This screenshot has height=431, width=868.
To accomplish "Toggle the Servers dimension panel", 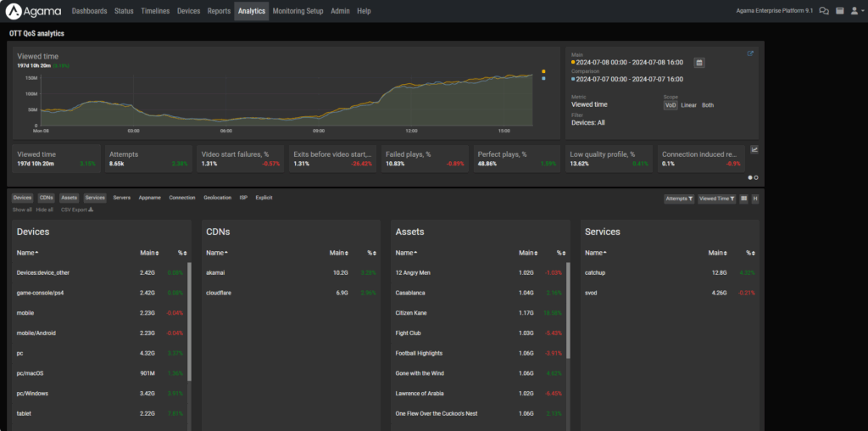I will pos(121,198).
